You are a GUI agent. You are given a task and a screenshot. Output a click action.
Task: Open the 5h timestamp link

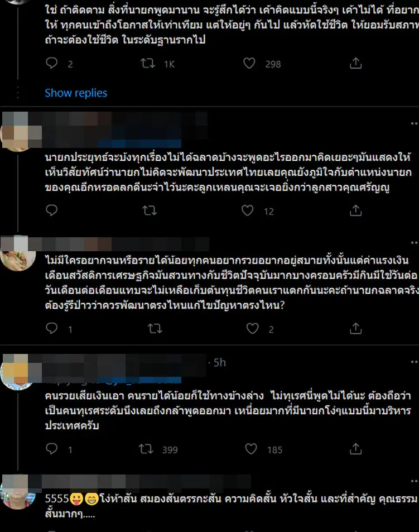pyautogui.click(x=219, y=363)
